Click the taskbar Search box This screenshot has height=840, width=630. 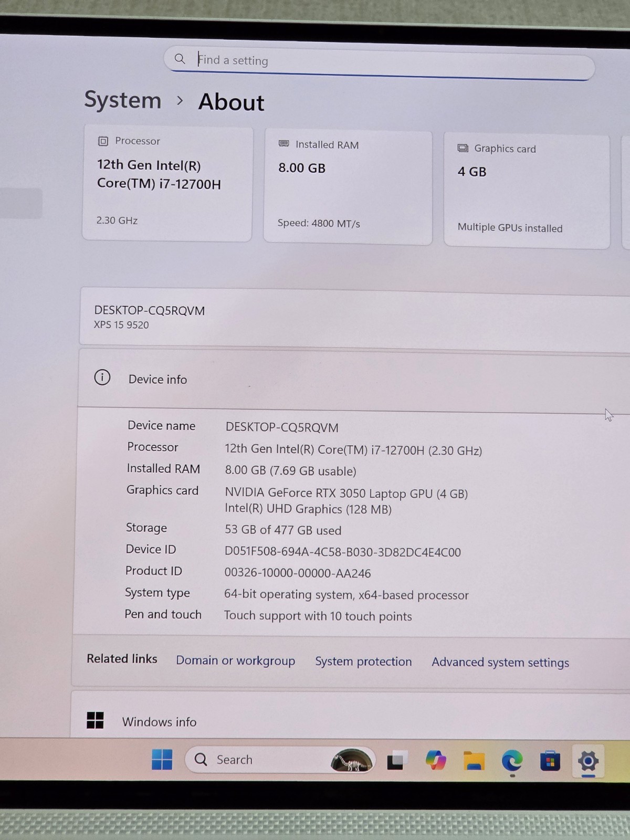coord(280,760)
